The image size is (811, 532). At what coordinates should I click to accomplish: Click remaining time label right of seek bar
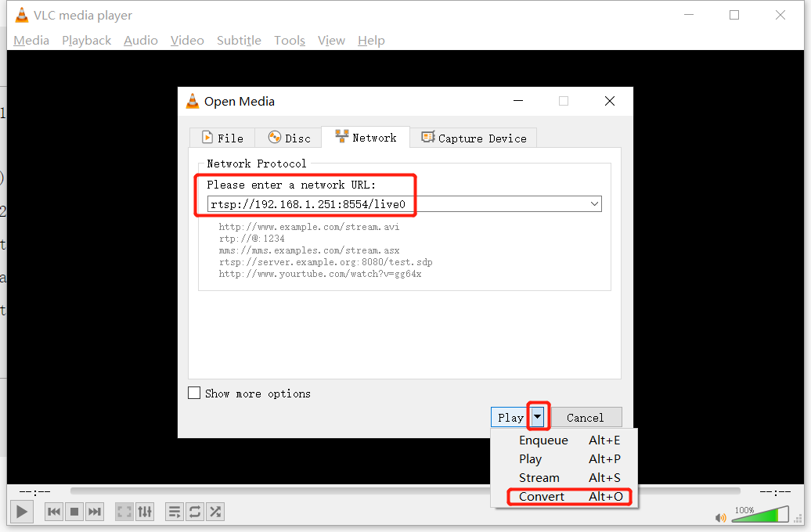(x=775, y=491)
